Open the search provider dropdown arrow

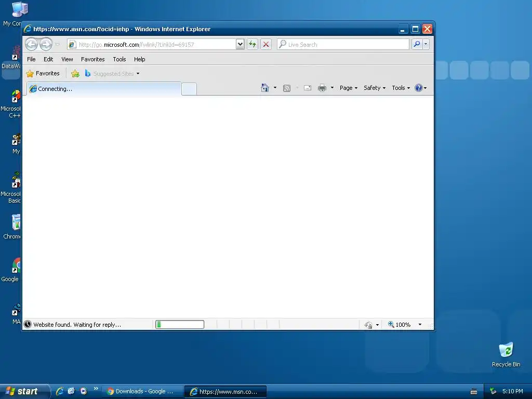[x=426, y=44]
